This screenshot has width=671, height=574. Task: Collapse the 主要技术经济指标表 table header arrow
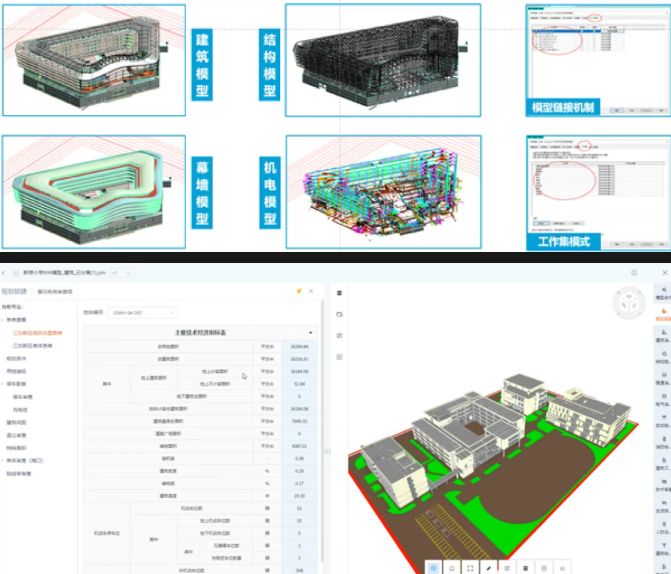310,331
